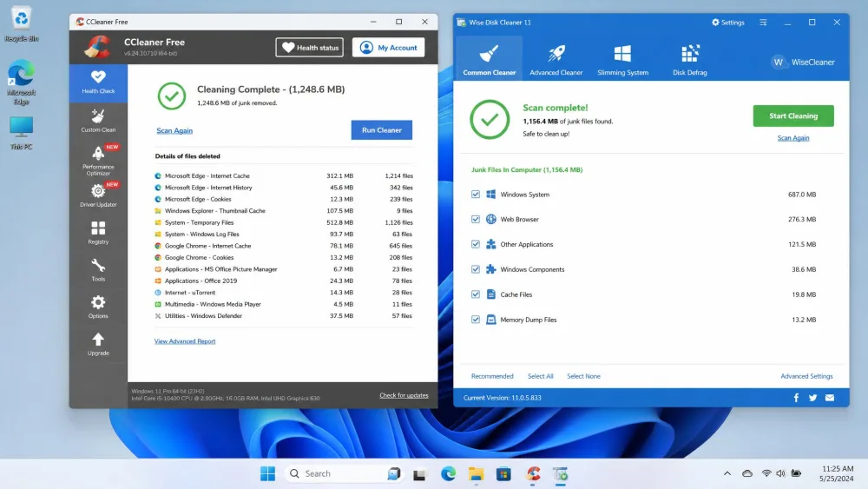Show hidden system tray icons
Image resolution: width=868 pixels, height=489 pixels.
tap(727, 473)
